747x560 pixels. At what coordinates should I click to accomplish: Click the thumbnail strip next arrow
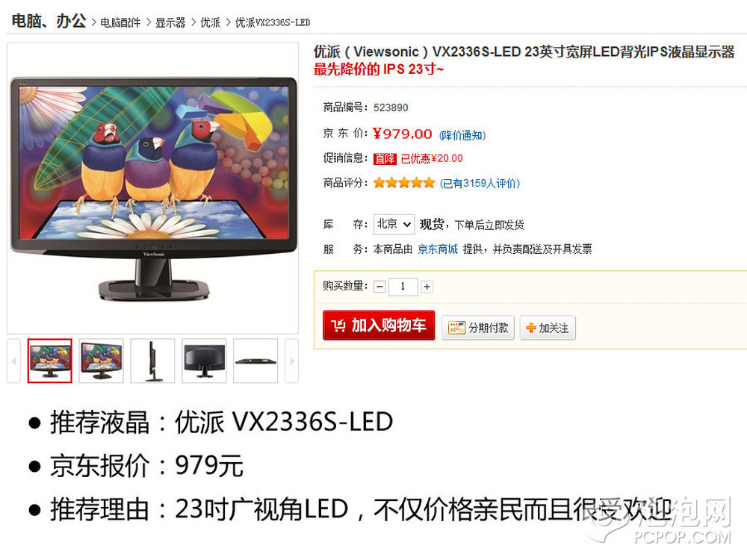(291, 361)
